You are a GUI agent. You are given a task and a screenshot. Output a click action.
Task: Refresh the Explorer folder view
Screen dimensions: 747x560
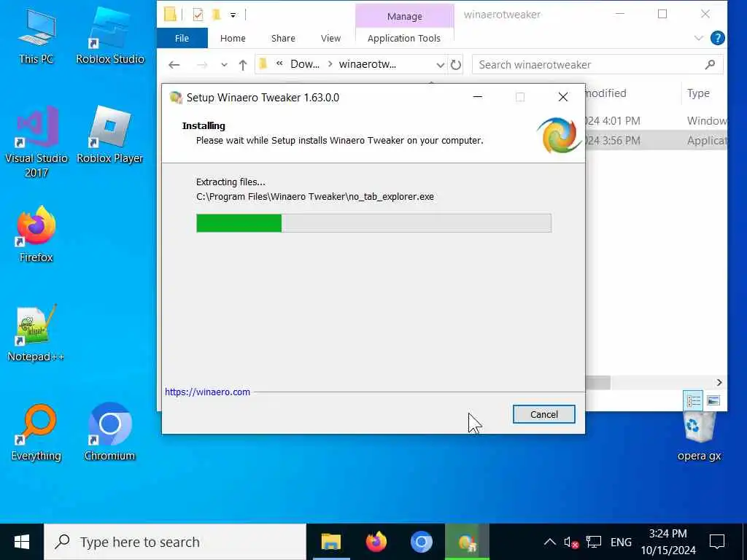coord(456,65)
